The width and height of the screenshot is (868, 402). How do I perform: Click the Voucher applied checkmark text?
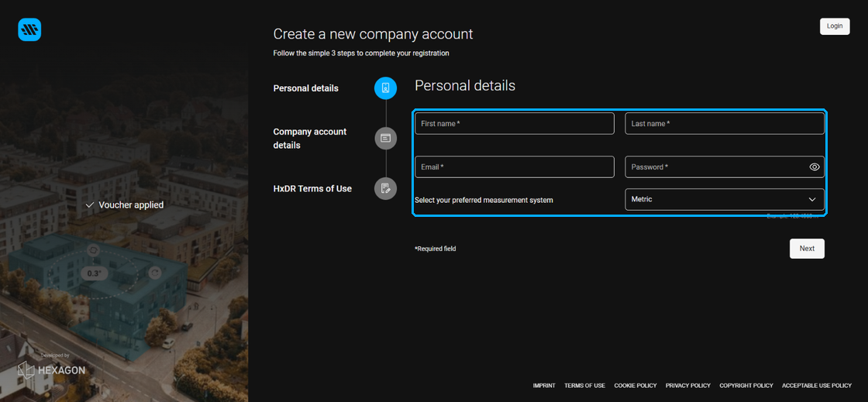pos(125,205)
